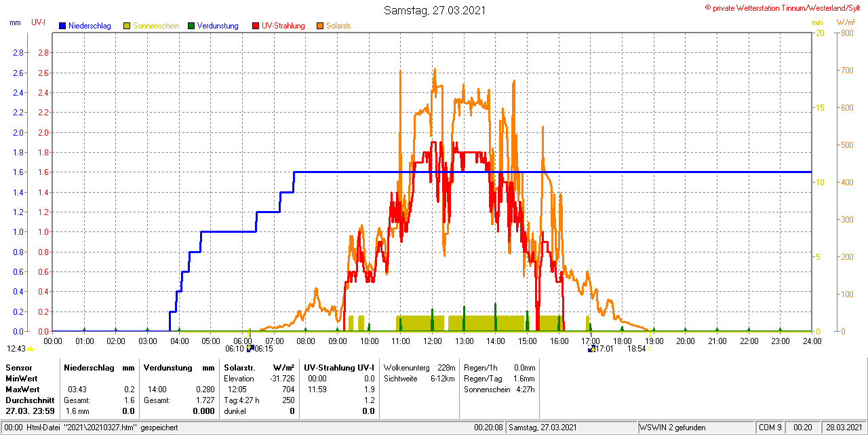Viewport: 868px width, 435px height.
Task: Click the 06:00 time axis label
Action: [x=243, y=341]
